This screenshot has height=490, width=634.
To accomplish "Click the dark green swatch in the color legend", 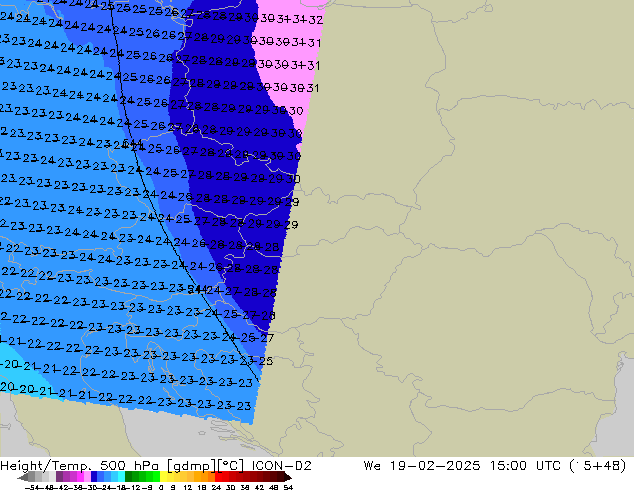I will (128, 477).
